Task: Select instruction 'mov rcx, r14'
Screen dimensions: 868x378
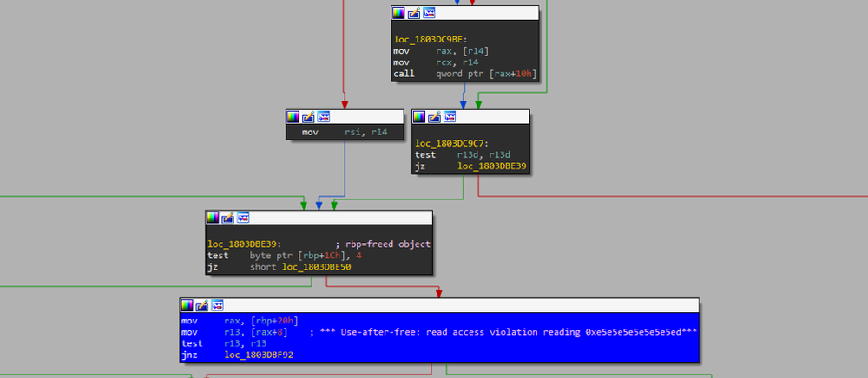Action: coord(436,62)
